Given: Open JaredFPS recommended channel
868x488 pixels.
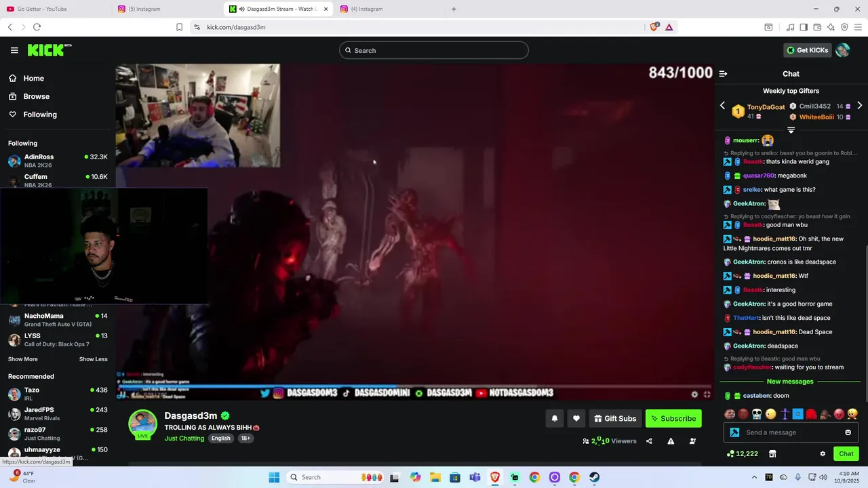Looking at the screenshot, I should [57, 413].
